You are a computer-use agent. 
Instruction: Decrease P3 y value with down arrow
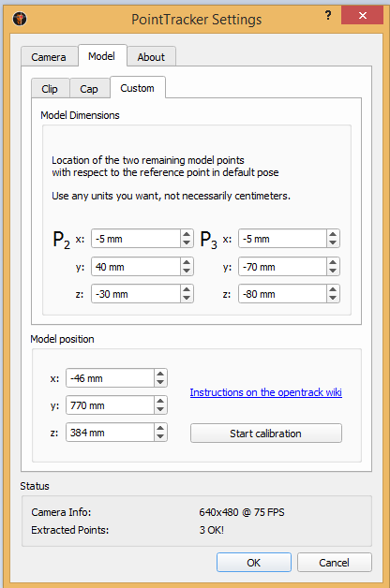pyautogui.click(x=333, y=271)
